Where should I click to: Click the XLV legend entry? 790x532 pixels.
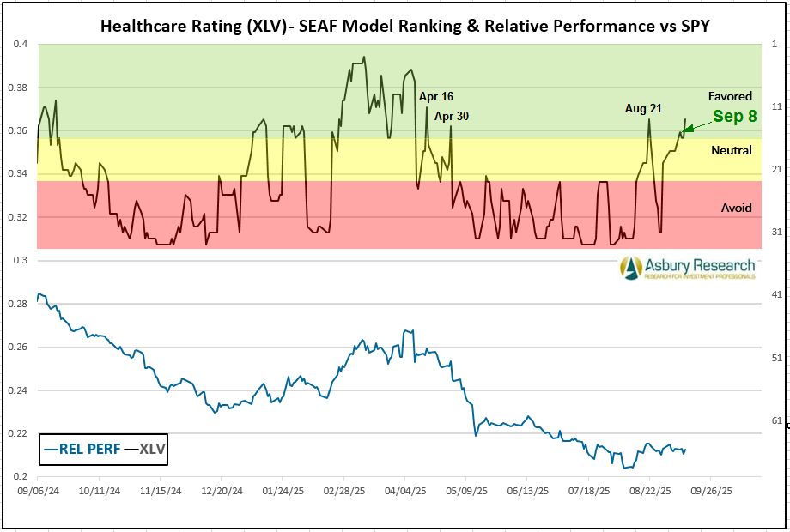tap(144, 448)
